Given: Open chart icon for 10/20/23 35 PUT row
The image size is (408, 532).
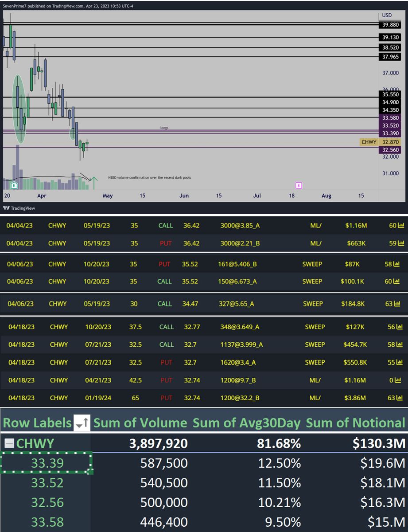Looking at the screenshot, I should click(398, 264).
